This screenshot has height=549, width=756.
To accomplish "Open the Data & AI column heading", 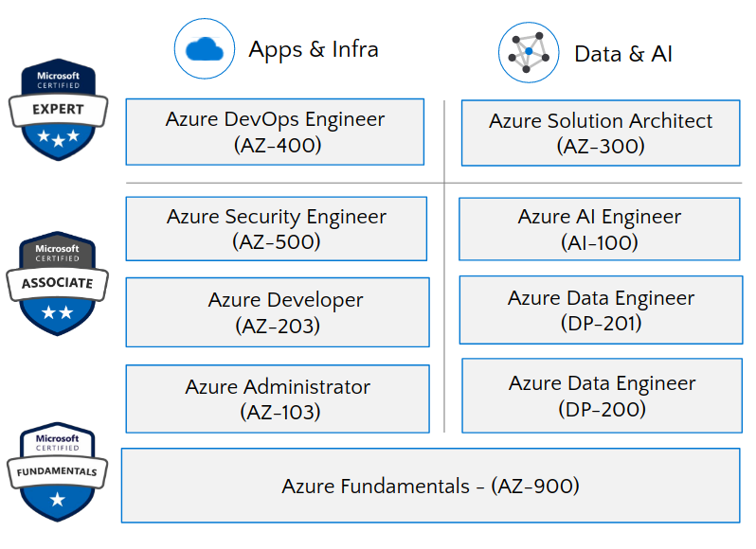I will tap(622, 53).
